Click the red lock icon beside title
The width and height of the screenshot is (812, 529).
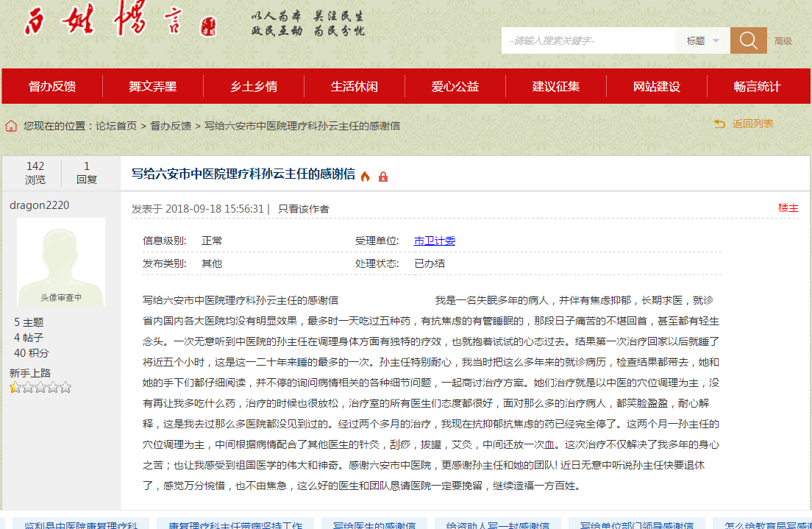click(382, 177)
